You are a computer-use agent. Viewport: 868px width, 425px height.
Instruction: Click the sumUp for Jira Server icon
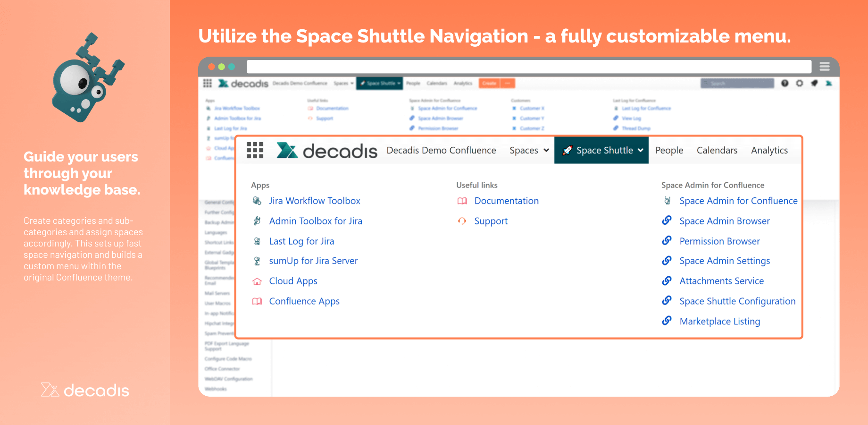(x=257, y=261)
